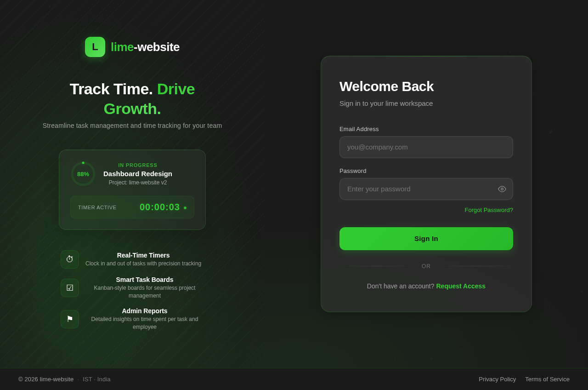Click the green active timer dot indicator
588x390 pixels.
(186, 208)
